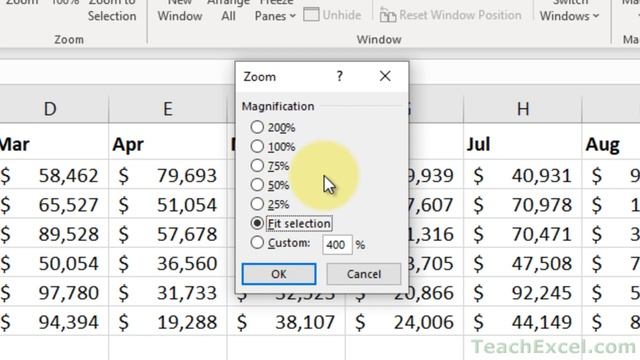Click the custom percentage field showing 400

337,245
